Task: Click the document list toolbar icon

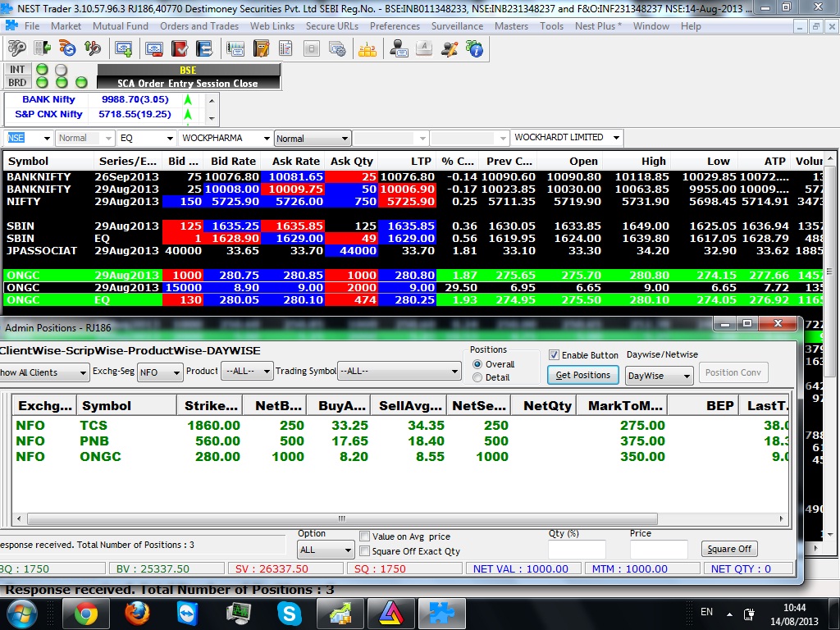Action: [x=285, y=49]
